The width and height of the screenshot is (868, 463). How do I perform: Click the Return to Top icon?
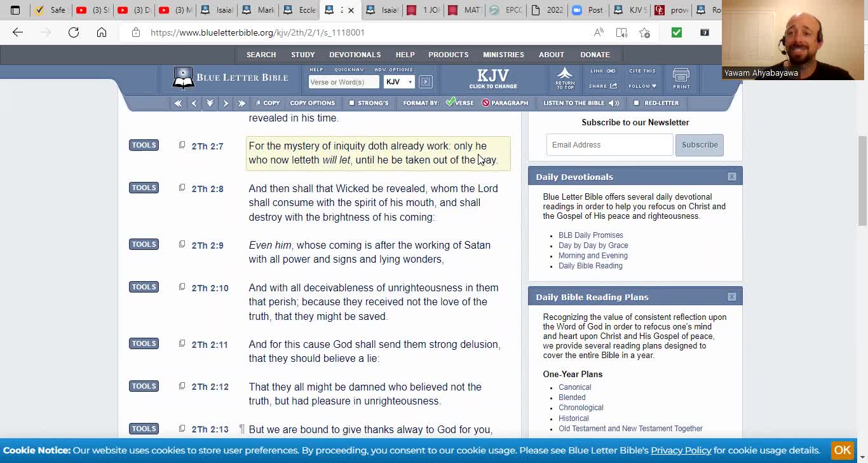click(x=565, y=78)
